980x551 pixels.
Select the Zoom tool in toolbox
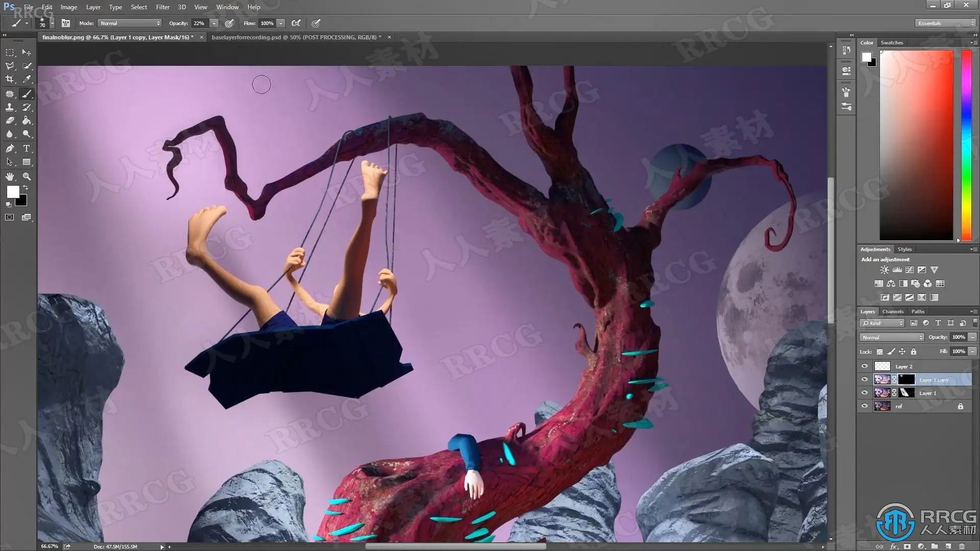[x=27, y=177]
